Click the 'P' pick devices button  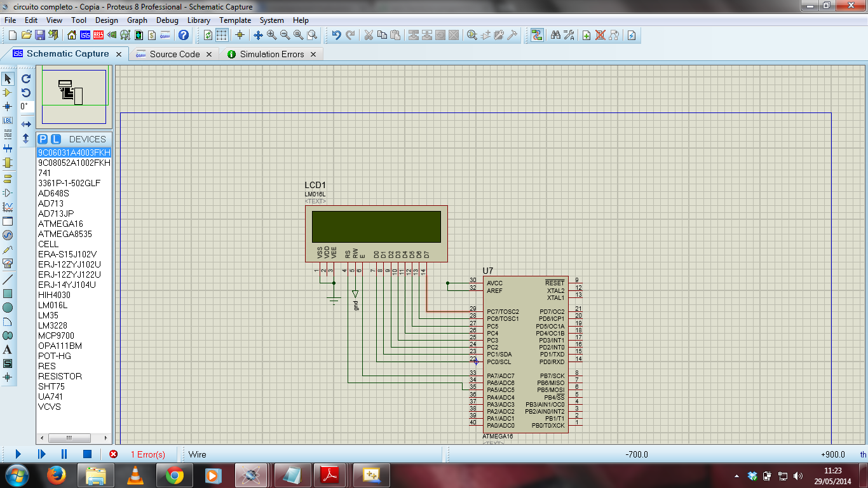43,139
